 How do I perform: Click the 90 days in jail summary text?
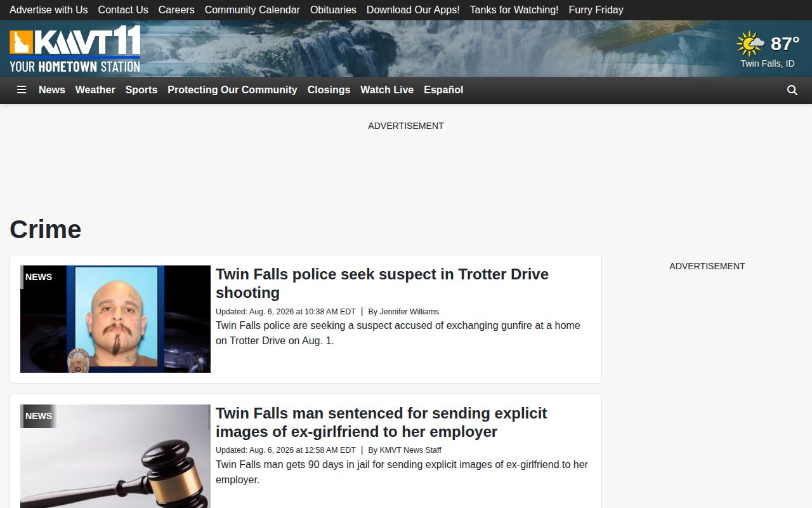(402, 472)
